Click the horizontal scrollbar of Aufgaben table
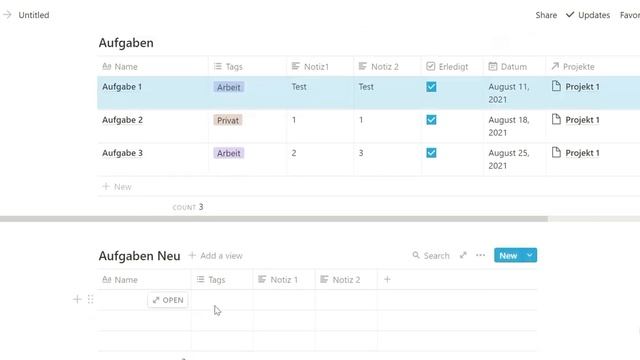This screenshot has width=640, height=360. [273, 219]
